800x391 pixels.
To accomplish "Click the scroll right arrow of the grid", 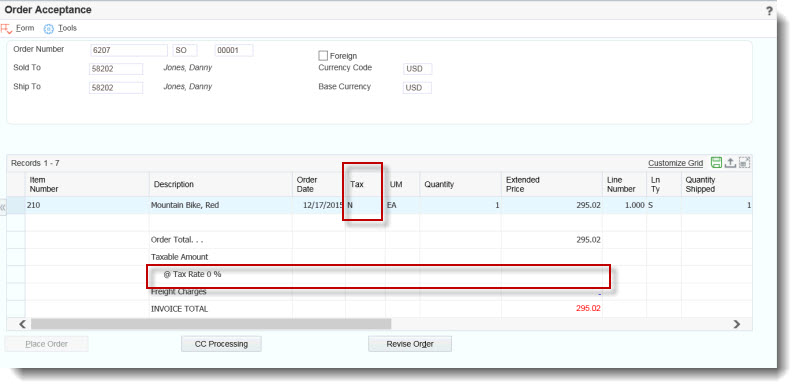I will pyautogui.click(x=736, y=324).
